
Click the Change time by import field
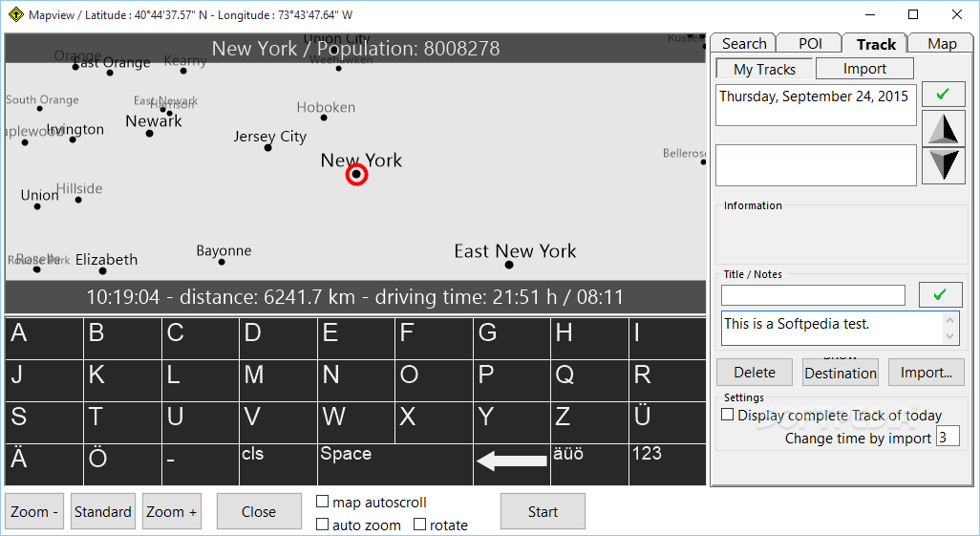coord(948,437)
